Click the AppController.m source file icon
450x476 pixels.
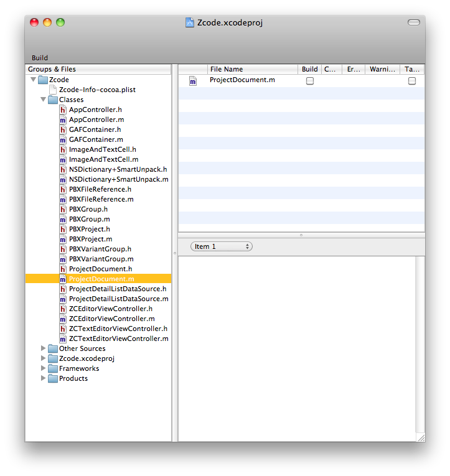pos(62,119)
